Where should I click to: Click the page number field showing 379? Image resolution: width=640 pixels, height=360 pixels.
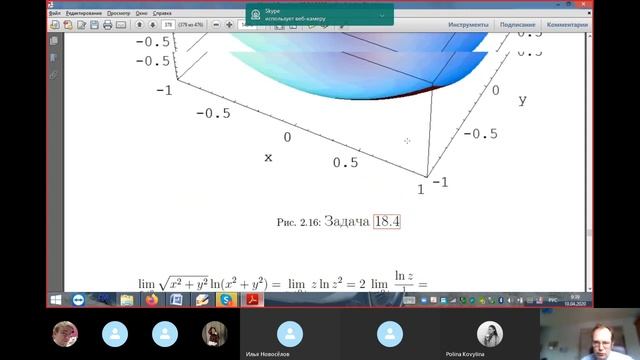tap(168, 25)
